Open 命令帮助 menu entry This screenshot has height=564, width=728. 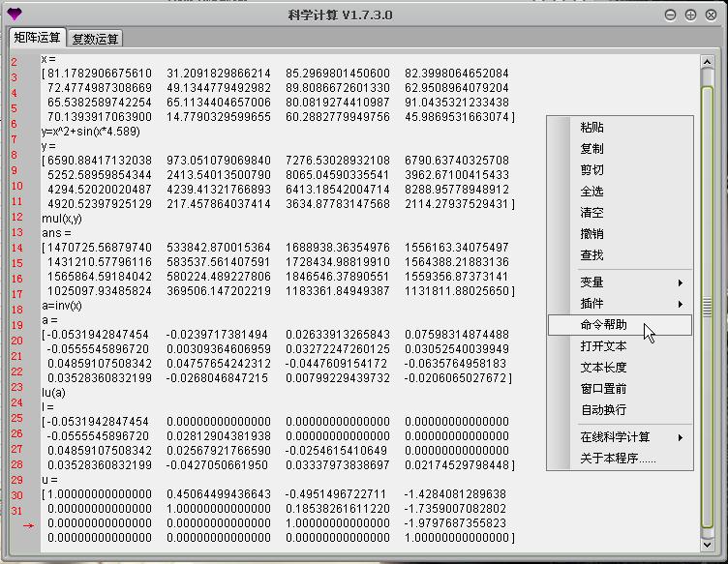click(603, 325)
